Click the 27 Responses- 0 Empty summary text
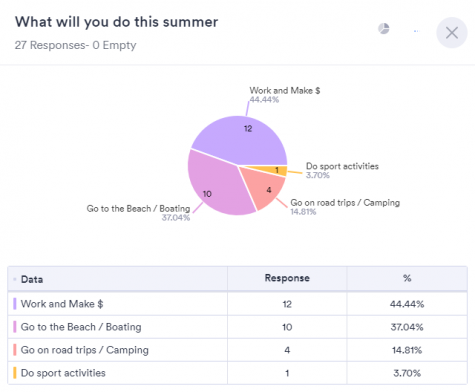 click(x=76, y=45)
